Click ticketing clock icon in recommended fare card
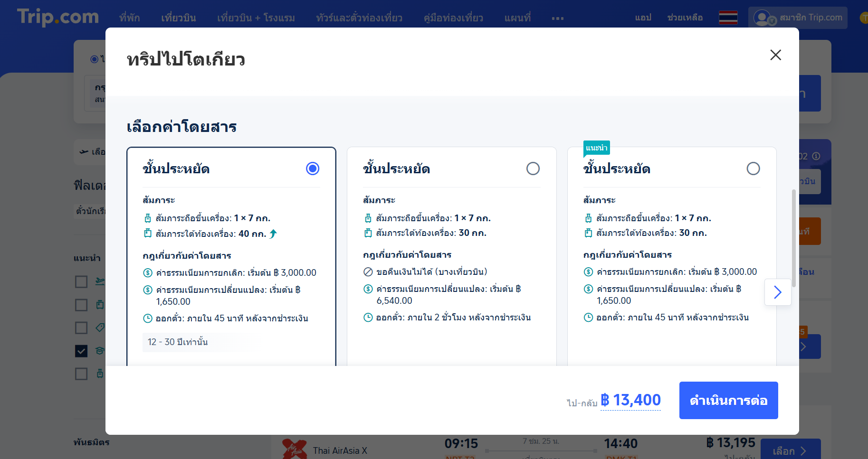 tap(589, 318)
